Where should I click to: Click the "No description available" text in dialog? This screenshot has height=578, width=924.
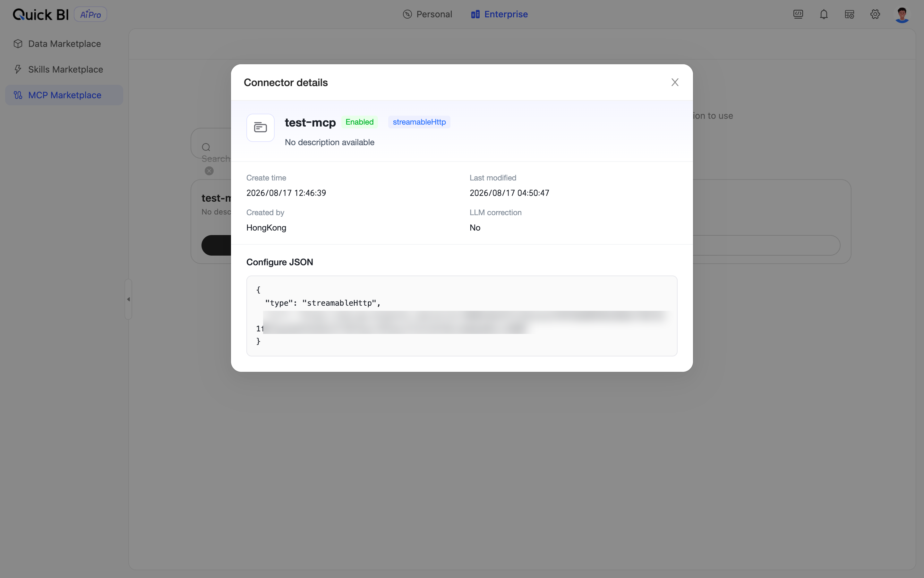click(329, 142)
